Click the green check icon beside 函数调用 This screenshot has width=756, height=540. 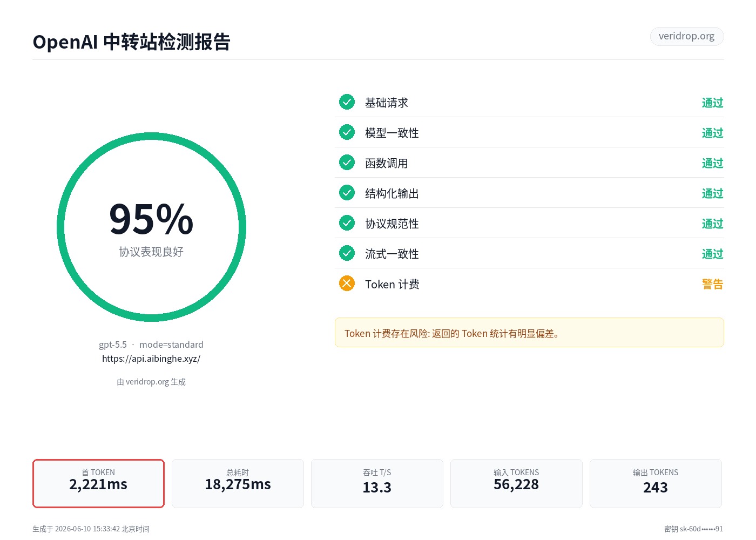coord(347,163)
